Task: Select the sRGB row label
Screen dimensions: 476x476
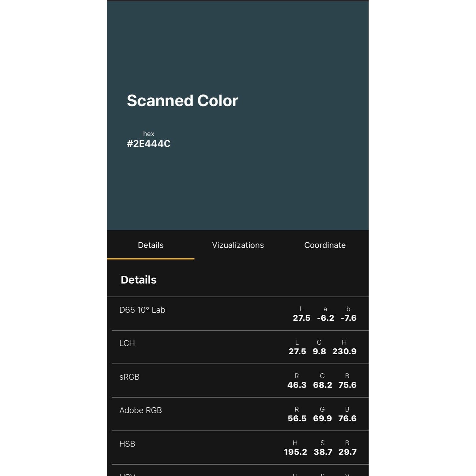Action: tap(129, 377)
